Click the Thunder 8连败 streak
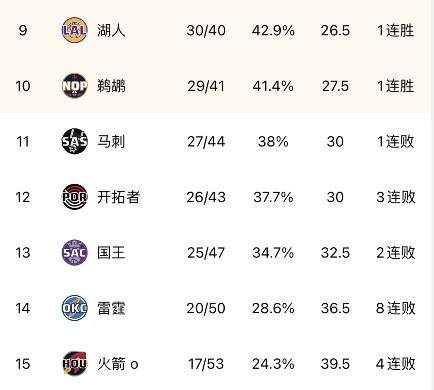Image resolution: width=434 pixels, height=390 pixels. coord(396,308)
